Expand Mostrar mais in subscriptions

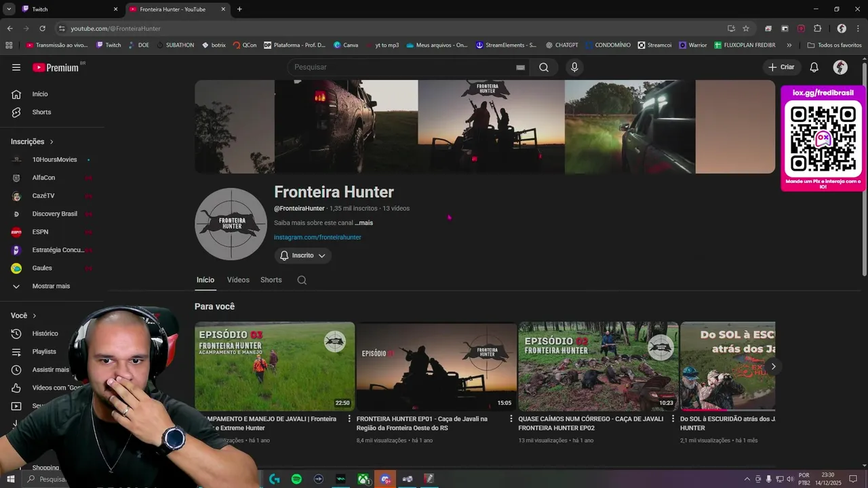[x=52, y=286]
